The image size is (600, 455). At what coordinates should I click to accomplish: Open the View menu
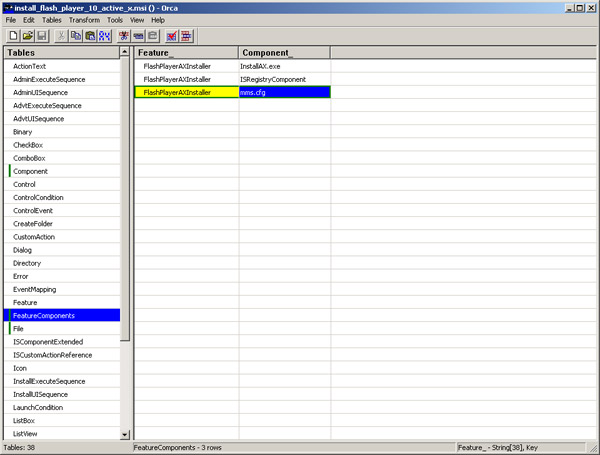tap(137, 20)
